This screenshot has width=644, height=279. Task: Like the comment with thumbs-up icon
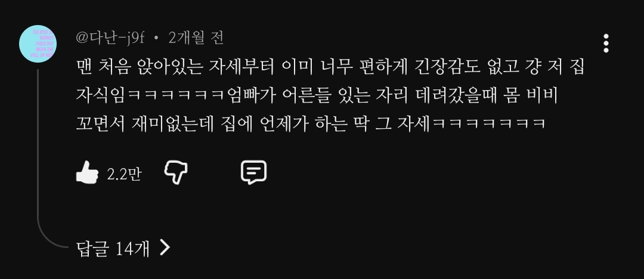[88, 172]
